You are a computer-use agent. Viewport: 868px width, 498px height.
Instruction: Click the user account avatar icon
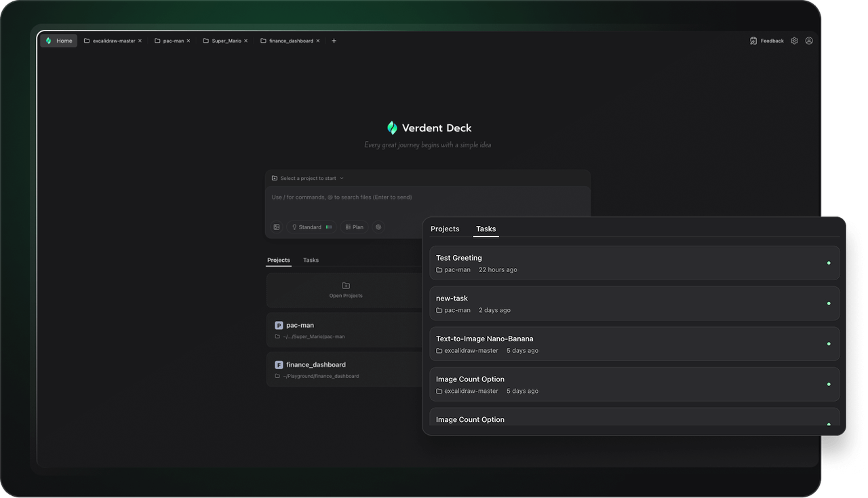point(809,41)
